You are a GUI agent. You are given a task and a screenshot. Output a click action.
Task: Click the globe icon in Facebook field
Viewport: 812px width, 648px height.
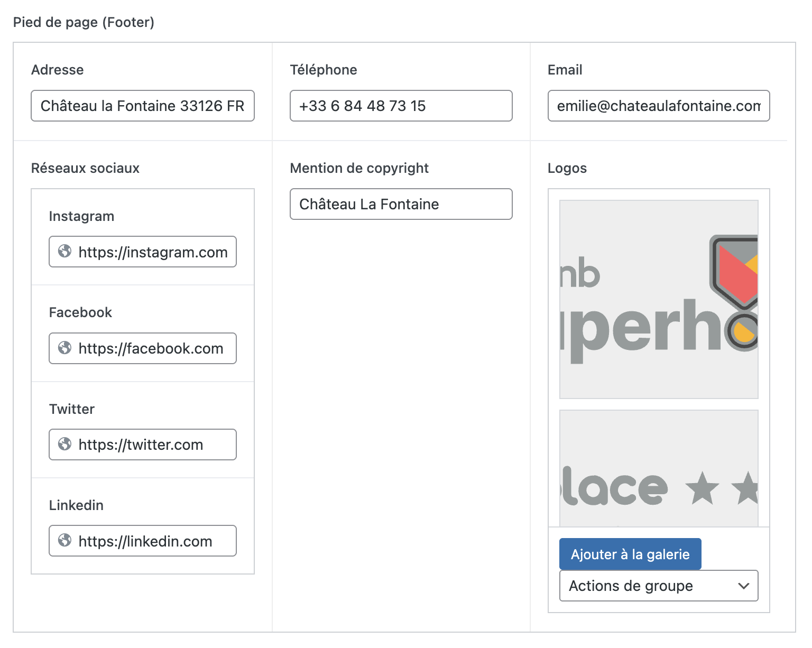[64, 348]
